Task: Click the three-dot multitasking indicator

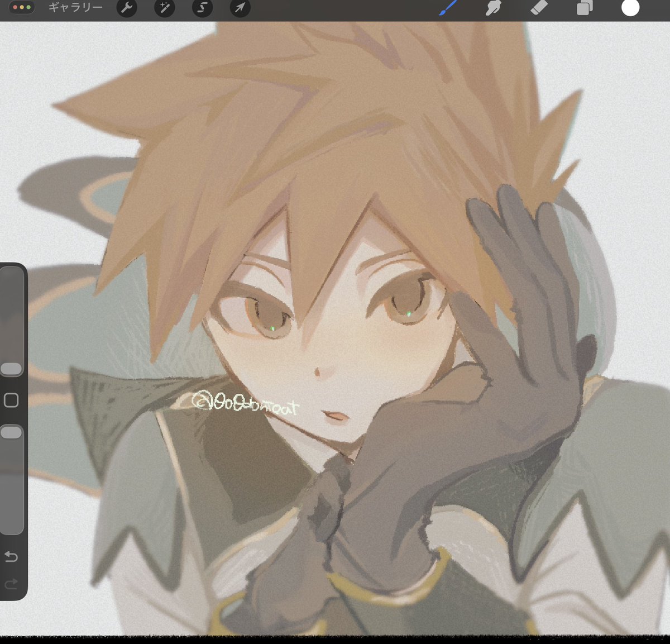Action: (22, 8)
